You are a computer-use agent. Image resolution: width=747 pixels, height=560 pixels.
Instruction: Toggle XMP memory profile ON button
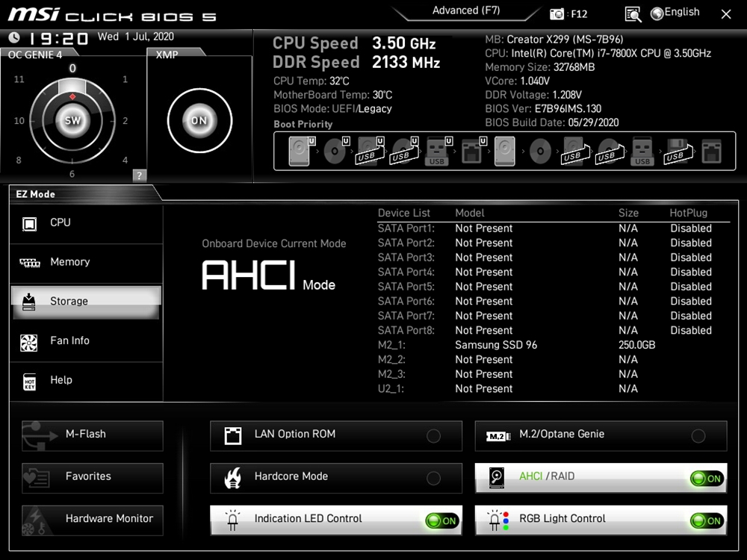pyautogui.click(x=199, y=120)
